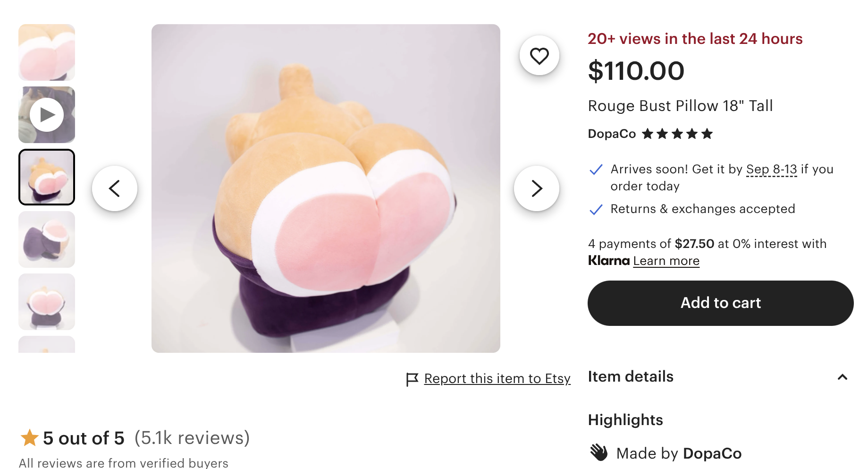Viewport: 868px width, 469px height.
Task: Play the product video thumbnail
Action: pyautogui.click(x=47, y=115)
